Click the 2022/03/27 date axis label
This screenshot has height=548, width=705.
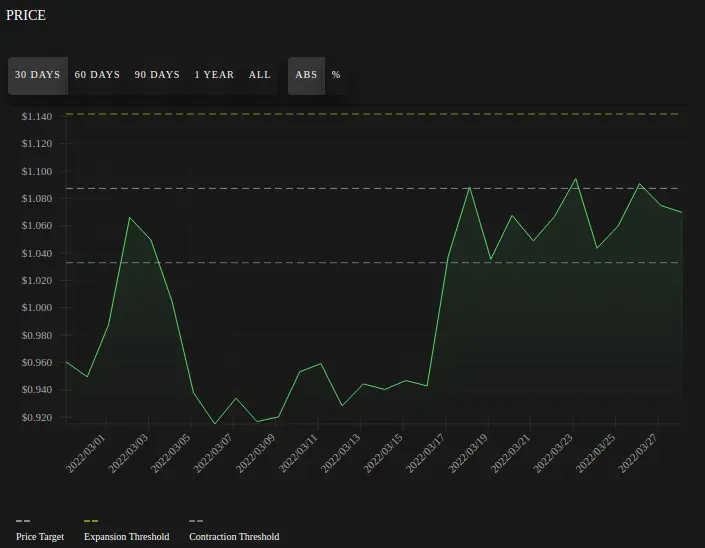tap(638, 453)
